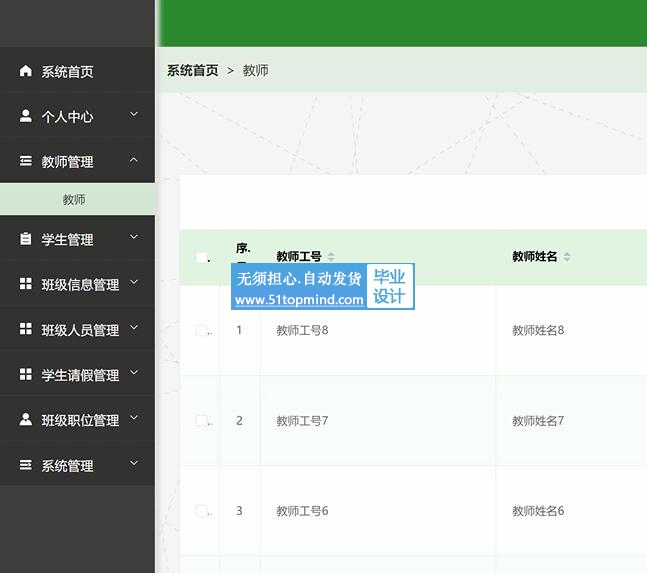This screenshot has height=573, width=647.
Task: Expand the 班级信息管理 chevron
Action: tap(134, 282)
